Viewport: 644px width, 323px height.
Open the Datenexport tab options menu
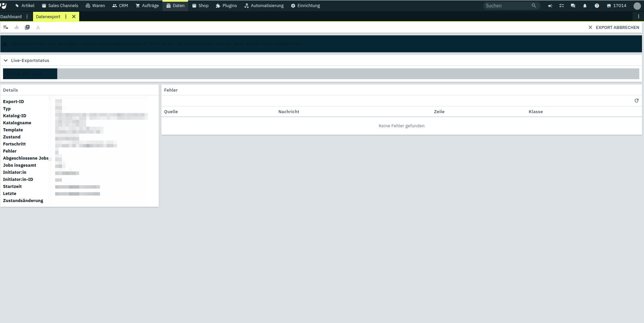[x=66, y=17]
